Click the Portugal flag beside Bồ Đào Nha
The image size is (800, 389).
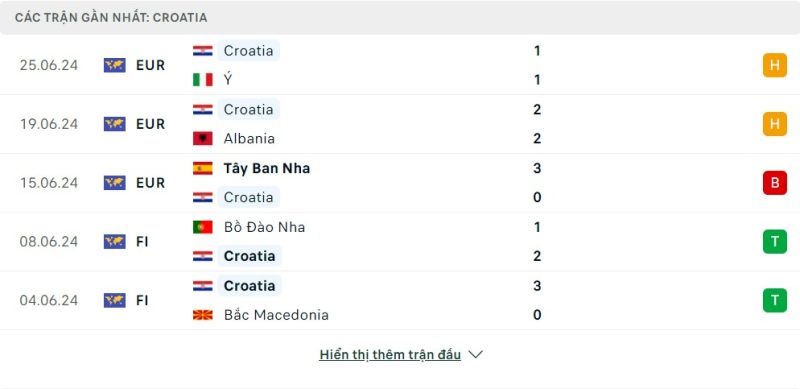click(203, 227)
